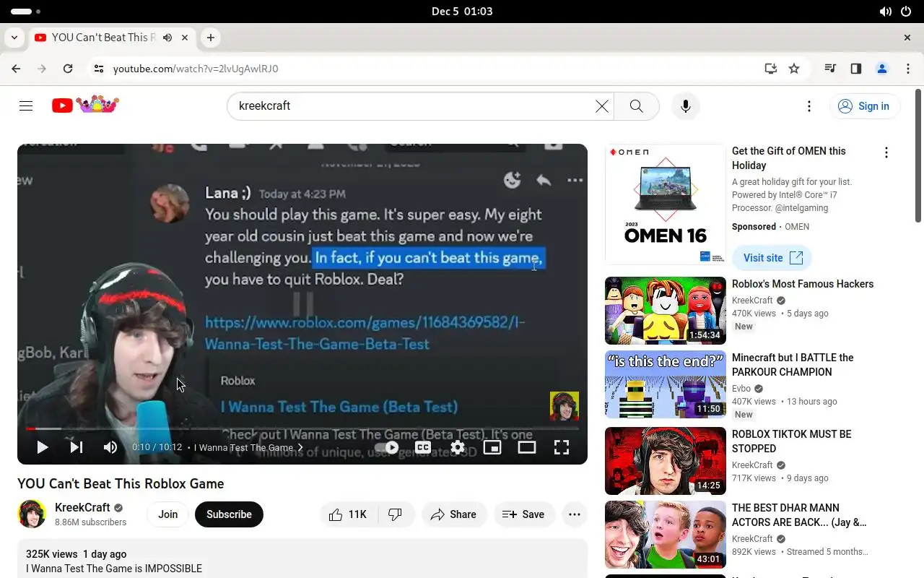924x578 pixels.
Task: Open OMEN ad options menu
Action: point(886,152)
